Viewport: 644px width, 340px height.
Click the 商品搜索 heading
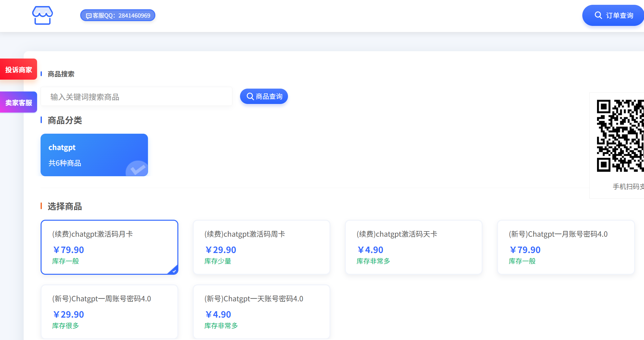coord(61,74)
